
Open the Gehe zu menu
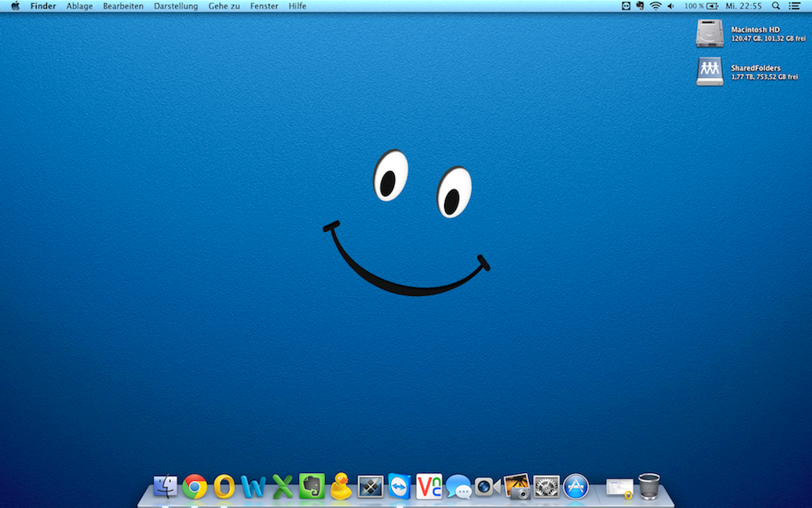(224, 6)
